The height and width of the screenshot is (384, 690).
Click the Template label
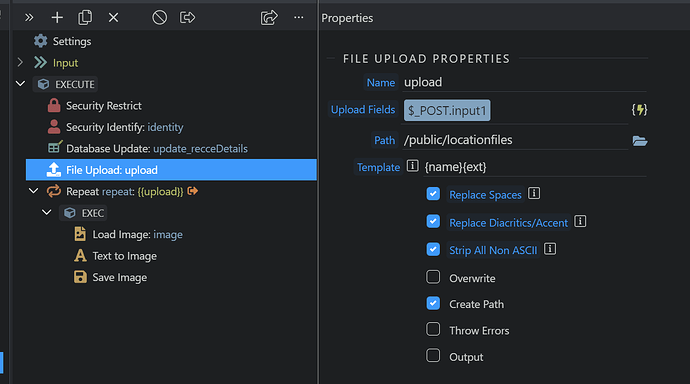[x=378, y=167]
